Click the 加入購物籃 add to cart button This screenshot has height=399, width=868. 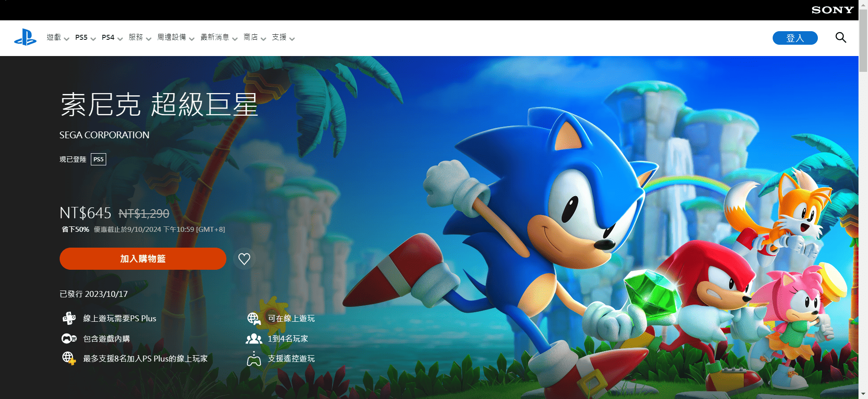click(143, 259)
